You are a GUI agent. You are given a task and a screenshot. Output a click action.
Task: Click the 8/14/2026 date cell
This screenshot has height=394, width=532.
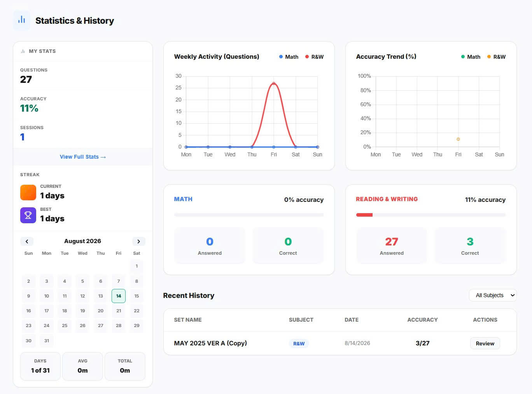pyautogui.click(x=357, y=343)
